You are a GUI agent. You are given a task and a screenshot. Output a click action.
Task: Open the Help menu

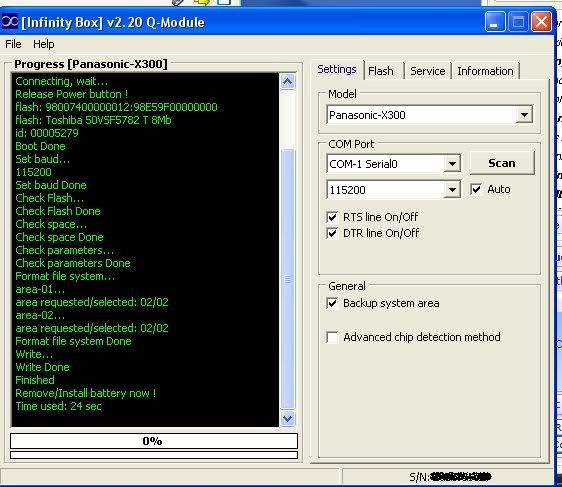coord(44,44)
